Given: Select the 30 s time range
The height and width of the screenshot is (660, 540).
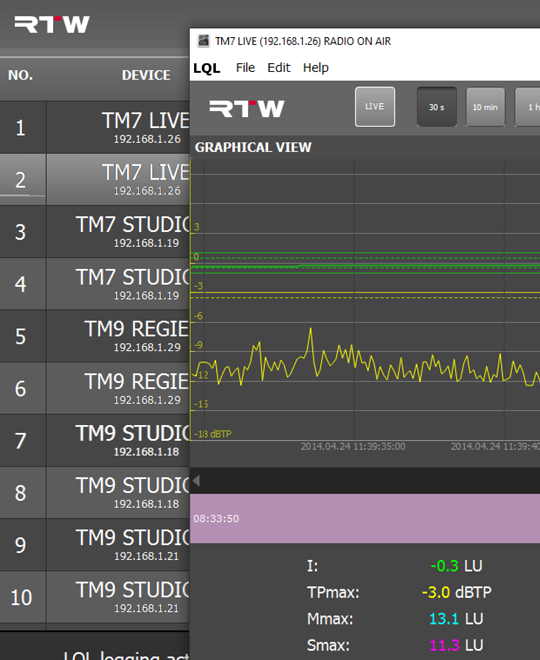Looking at the screenshot, I should (x=436, y=107).
